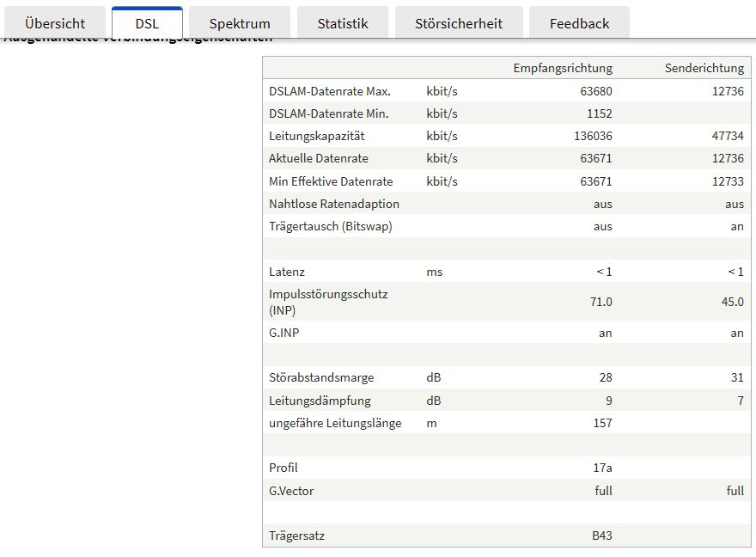The height and width of the screenshot is (557, 756).
Task: Select the G.Vector row label
Action: 291,491
